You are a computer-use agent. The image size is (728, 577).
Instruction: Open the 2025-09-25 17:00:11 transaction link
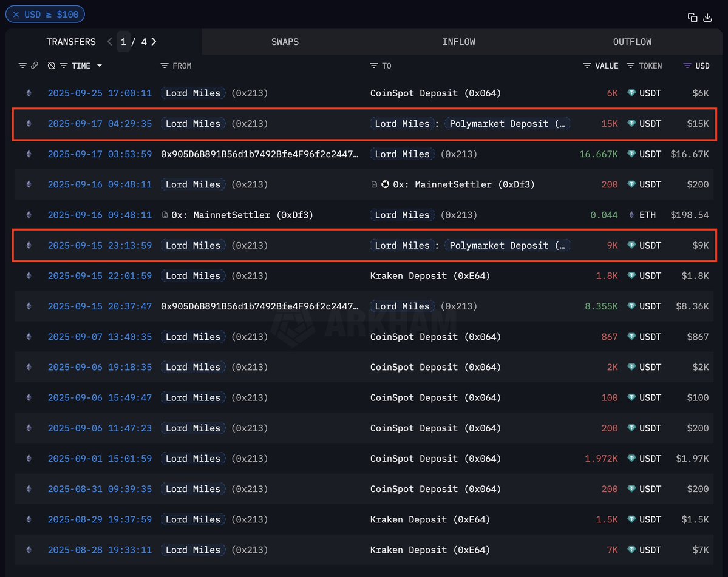(x=100, y=93)
